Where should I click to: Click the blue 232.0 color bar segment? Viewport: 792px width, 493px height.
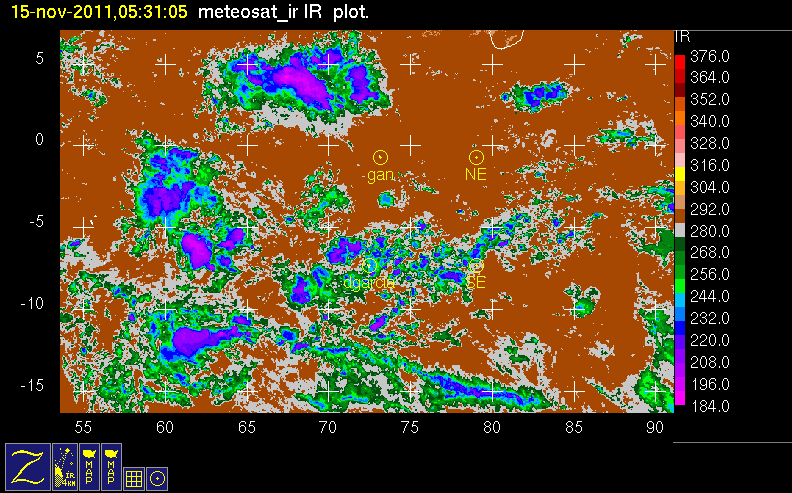point(680,317)
